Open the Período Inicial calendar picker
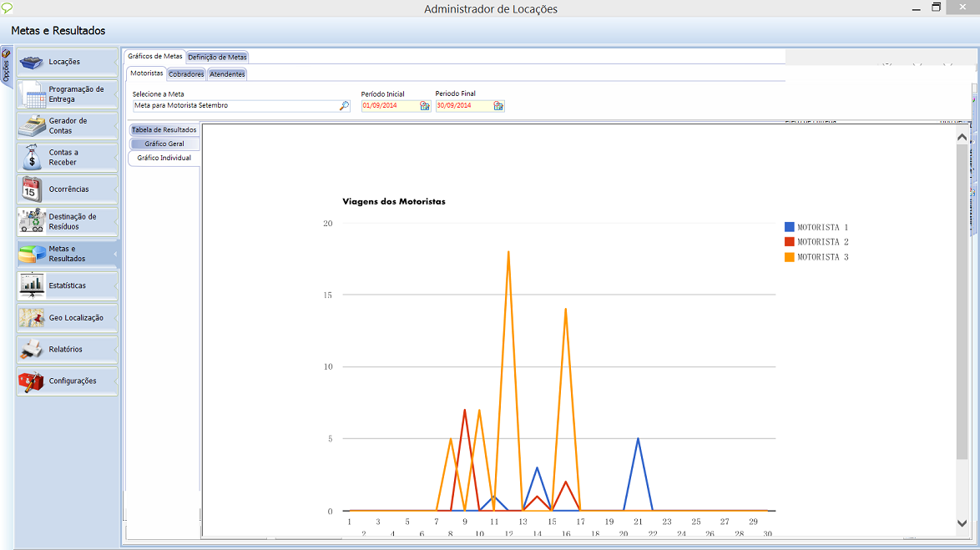Screen dimensions: 980x550 (x=424, y=106)
